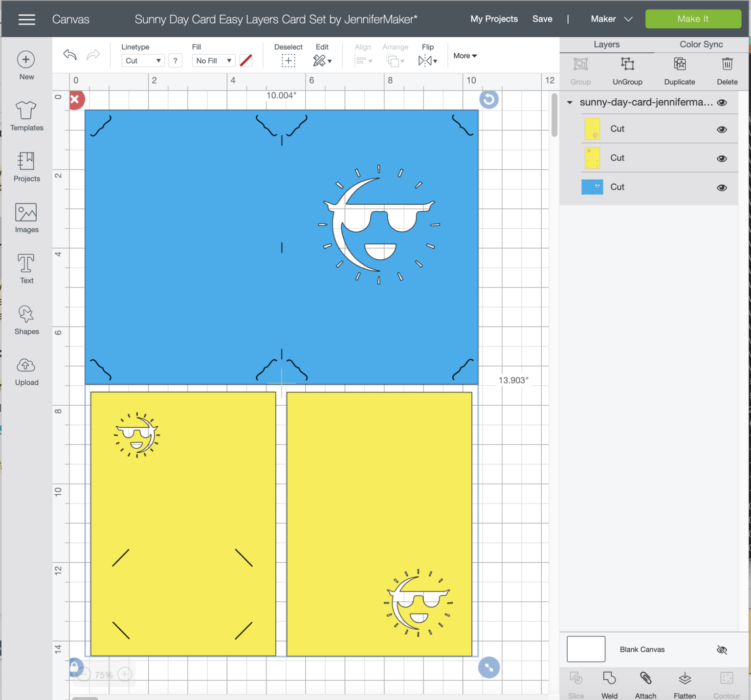
Task: Open the Templates panel
Action: point(26,116)
